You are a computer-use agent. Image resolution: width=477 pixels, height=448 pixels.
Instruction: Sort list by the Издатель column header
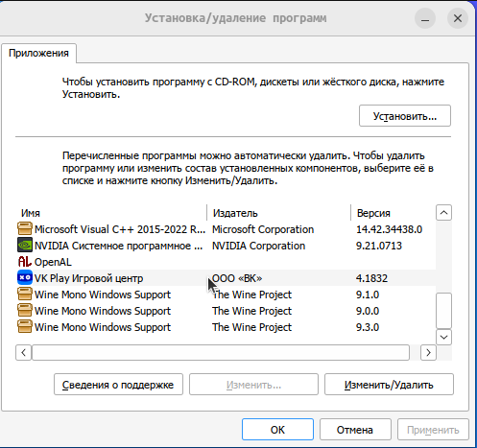[279, 213]
